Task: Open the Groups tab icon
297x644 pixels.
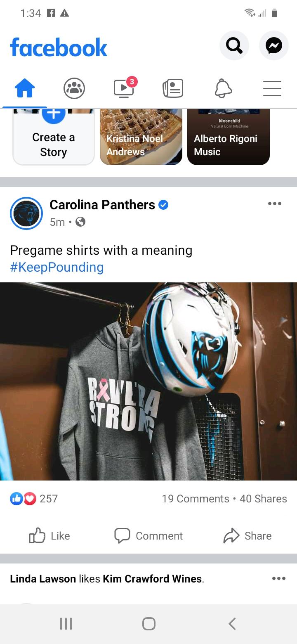Action: coord(74,88)
